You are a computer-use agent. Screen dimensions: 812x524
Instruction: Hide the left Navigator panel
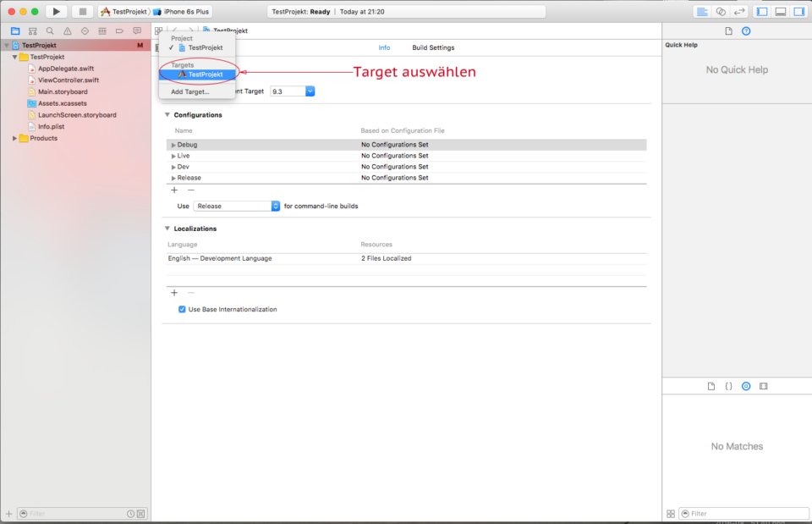tap(762, 12)
